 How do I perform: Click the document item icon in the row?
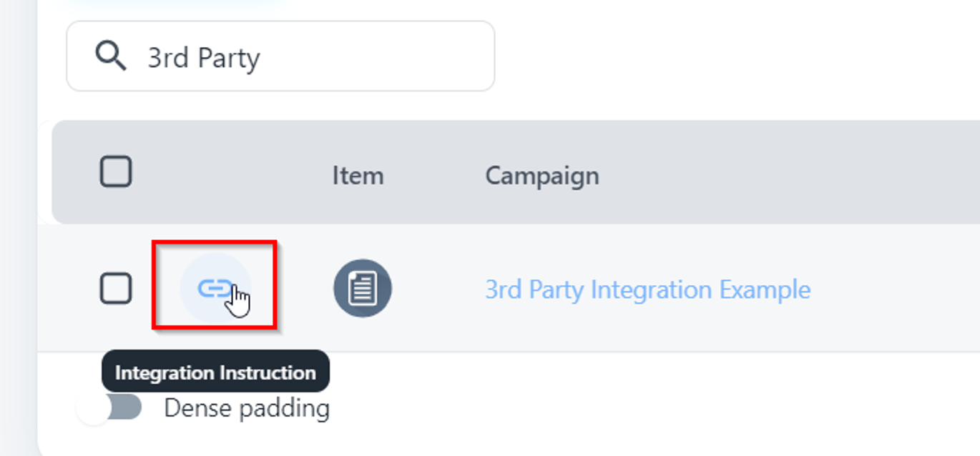pyautogui.click(x=362, y=289)
